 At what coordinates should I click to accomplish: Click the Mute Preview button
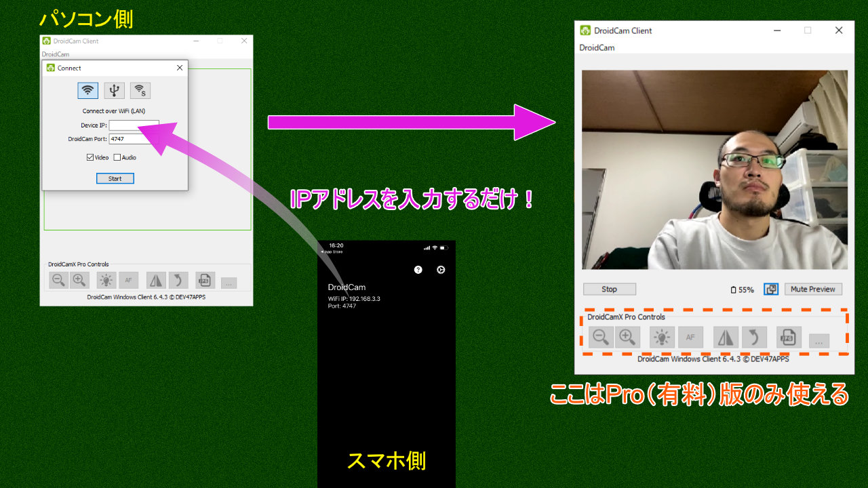[x=813, y=289]
